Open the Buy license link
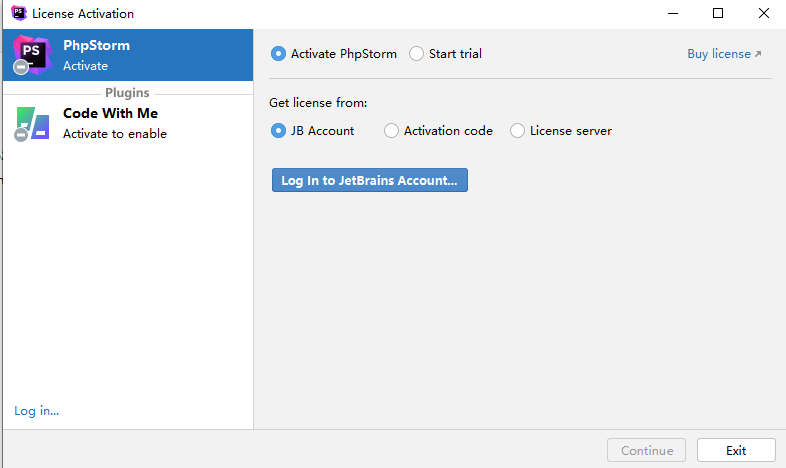The width and height of the screenshot is (786, 468). coord(718,54)
